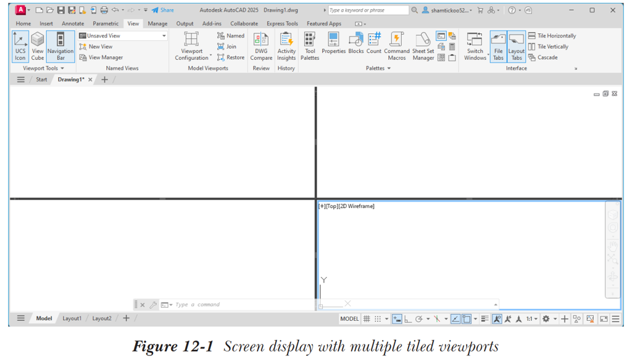The width and height of the screenshot is (632, 364).
Task: Click the Open folder icon
Action: (x=50, y=10)
